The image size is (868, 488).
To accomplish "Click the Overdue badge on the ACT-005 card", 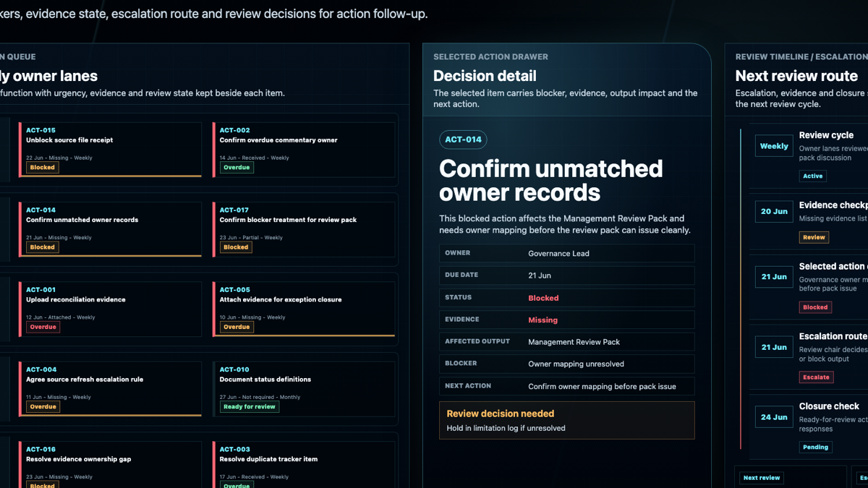I will (x=237, y=327).
